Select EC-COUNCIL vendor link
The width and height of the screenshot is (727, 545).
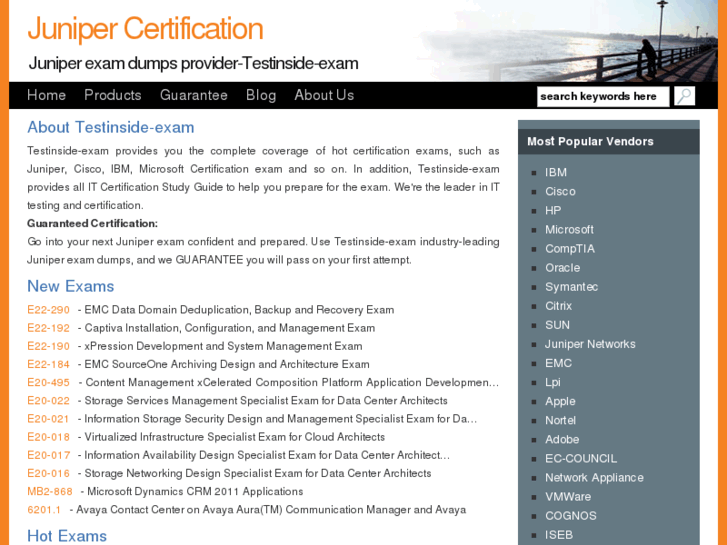[581, 458]
